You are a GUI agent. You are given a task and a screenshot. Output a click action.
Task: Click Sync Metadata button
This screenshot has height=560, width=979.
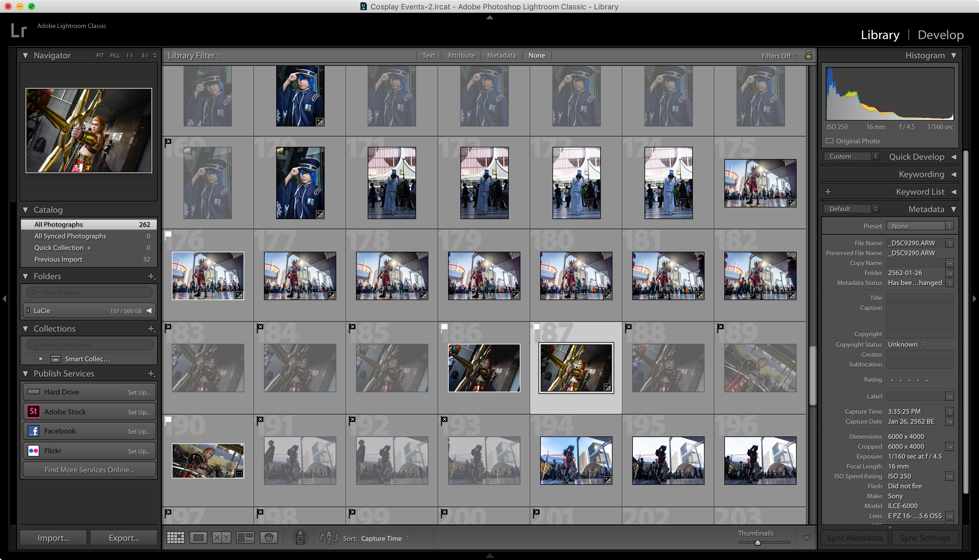point(854,538)
